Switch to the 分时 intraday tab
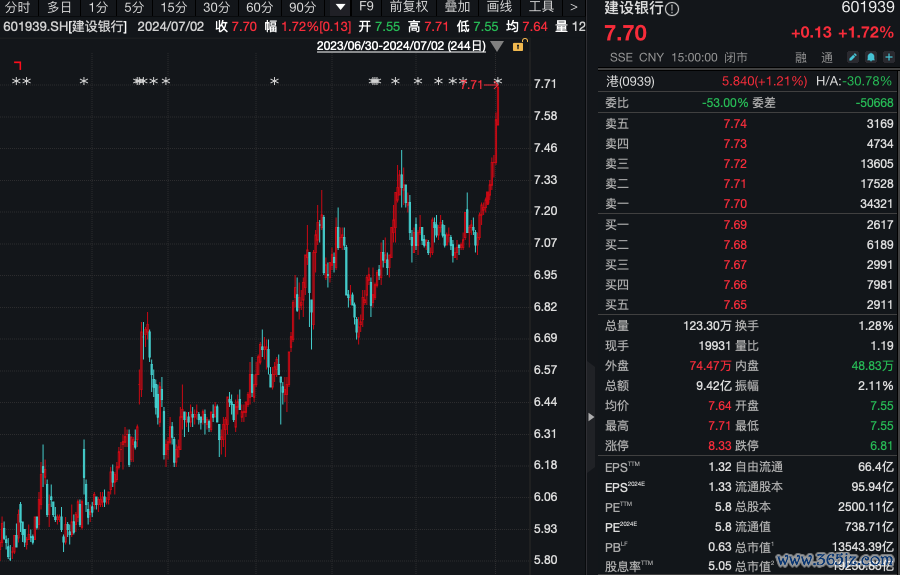Viewport: 900px width, 575px height. click(x=18, y=7)
